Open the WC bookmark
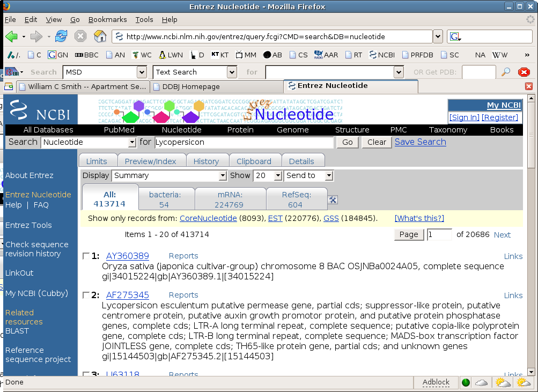Image resolution: width=538 pixels, height=392 pixels. click(x=142, y=55)
